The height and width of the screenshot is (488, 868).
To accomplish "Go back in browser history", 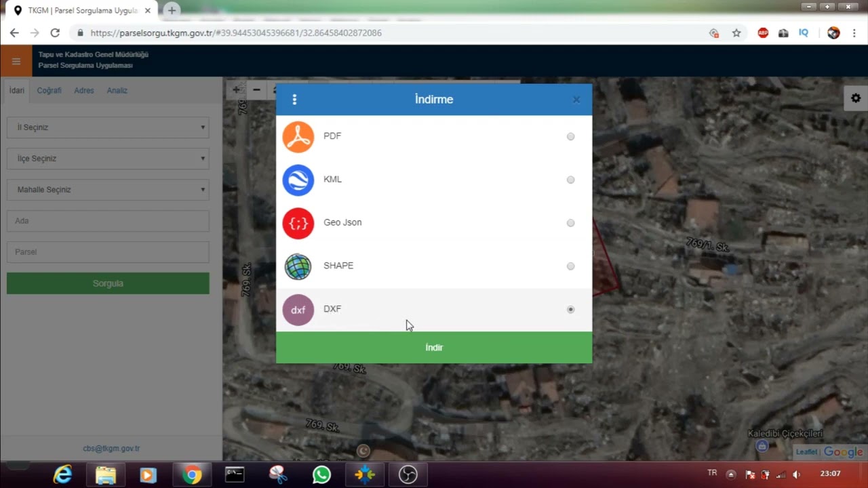I will coord(14,33).
